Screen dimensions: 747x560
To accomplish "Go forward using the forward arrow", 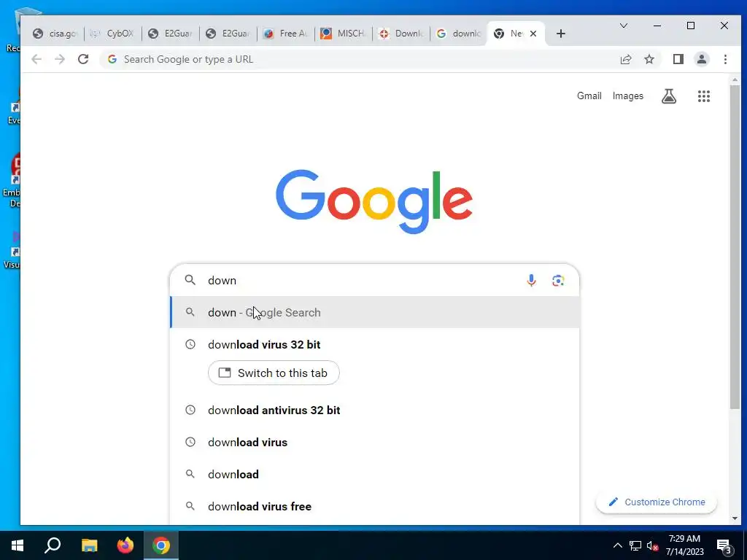I will [x=60, y=59].
